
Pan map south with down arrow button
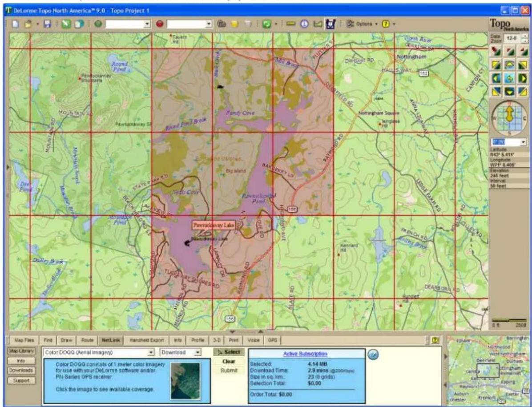coord(509,92)
